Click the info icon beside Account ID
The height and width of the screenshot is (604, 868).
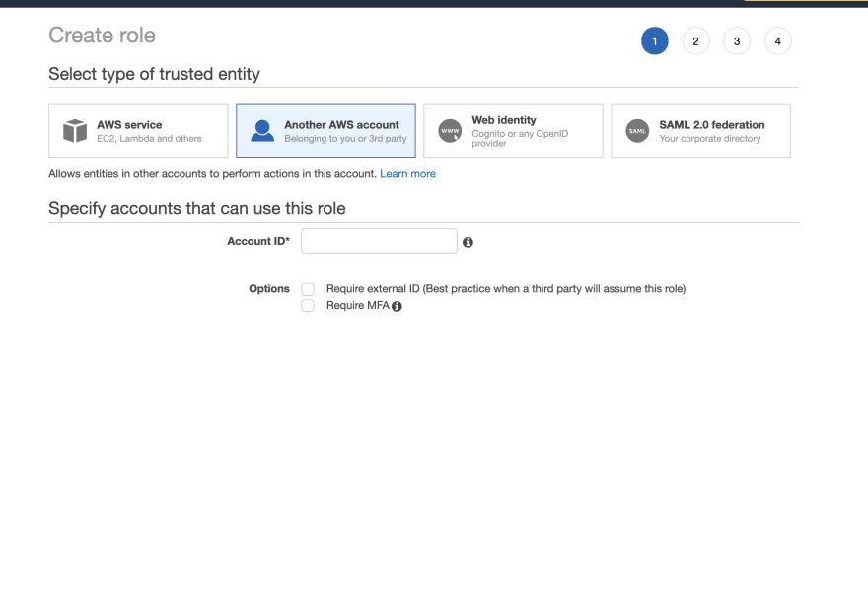[x=468, y=242]
